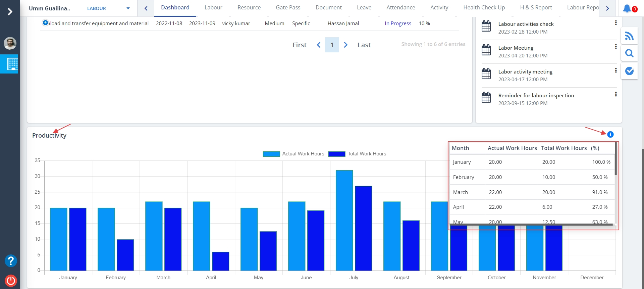This screenshot has width=644, height=289.
Task: Switch to the Attendance tab
Action: 400,8
